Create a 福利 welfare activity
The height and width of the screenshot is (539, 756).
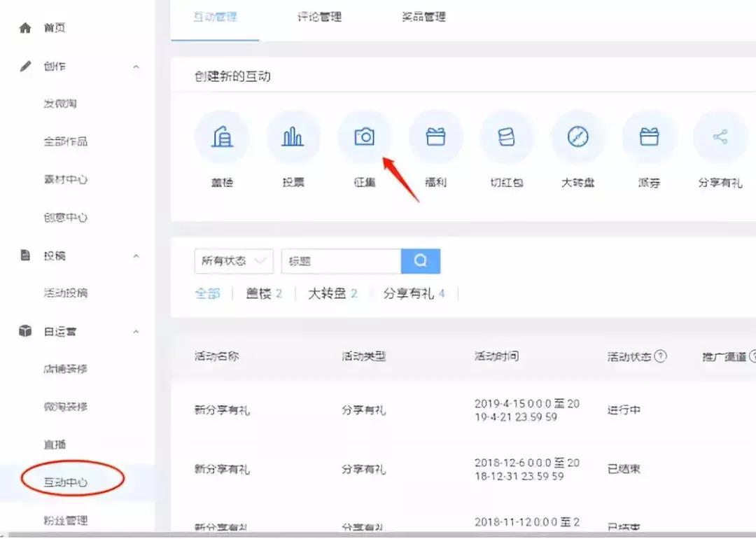(x=436, y=137)
